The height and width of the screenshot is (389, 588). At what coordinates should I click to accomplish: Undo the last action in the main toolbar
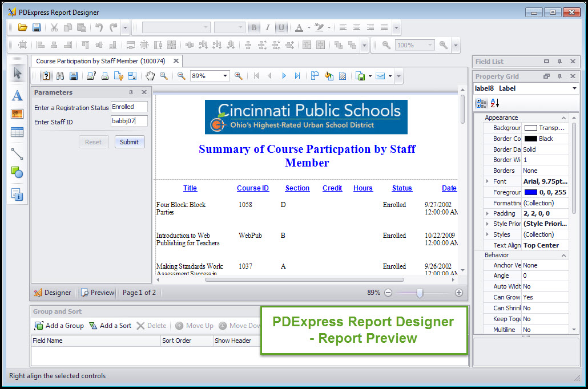pos(99,27)
